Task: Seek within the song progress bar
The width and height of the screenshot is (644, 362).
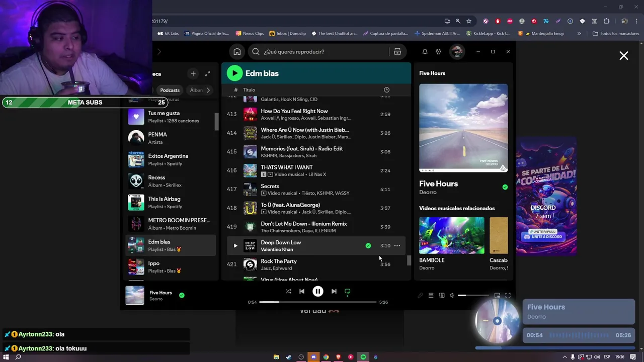Action: [317, 302]
